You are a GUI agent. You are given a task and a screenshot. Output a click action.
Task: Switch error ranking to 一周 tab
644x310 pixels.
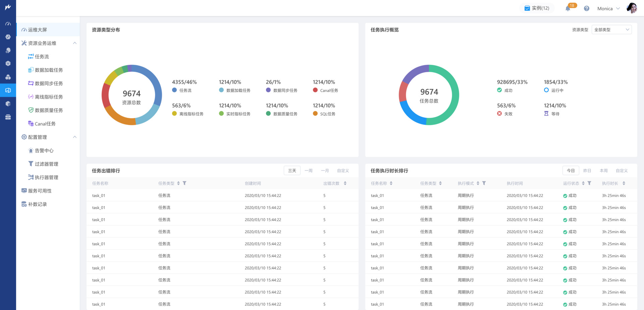point(309,171)
